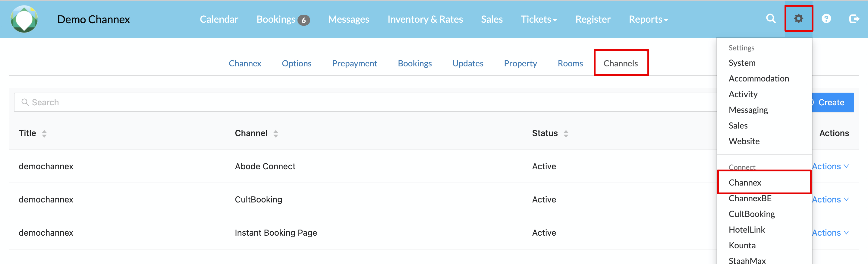Open Messages in the top navigation
This screenshot has height=264, width=868.
(349, 20)
